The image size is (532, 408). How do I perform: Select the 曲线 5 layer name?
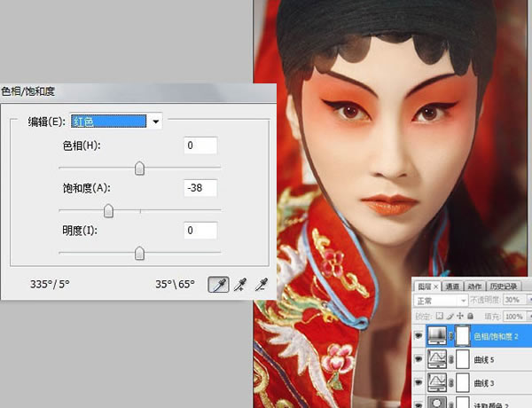tap(484, 359)
